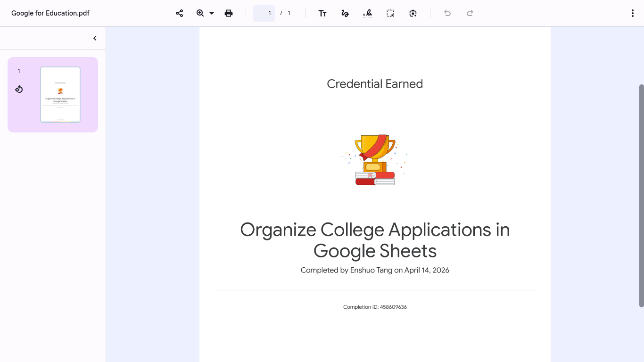The image size is (644, 362).
Task: Redo the last undone edit
Action: coord(470,13)
